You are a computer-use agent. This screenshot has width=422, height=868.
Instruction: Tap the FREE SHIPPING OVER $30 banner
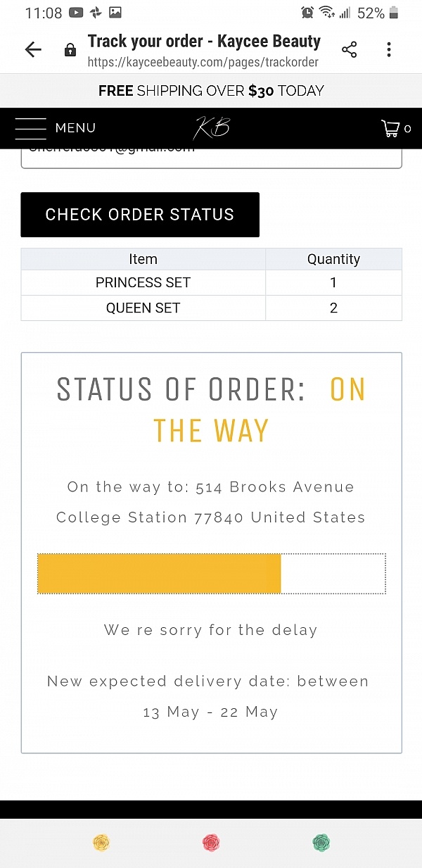(x=211, y=91)
